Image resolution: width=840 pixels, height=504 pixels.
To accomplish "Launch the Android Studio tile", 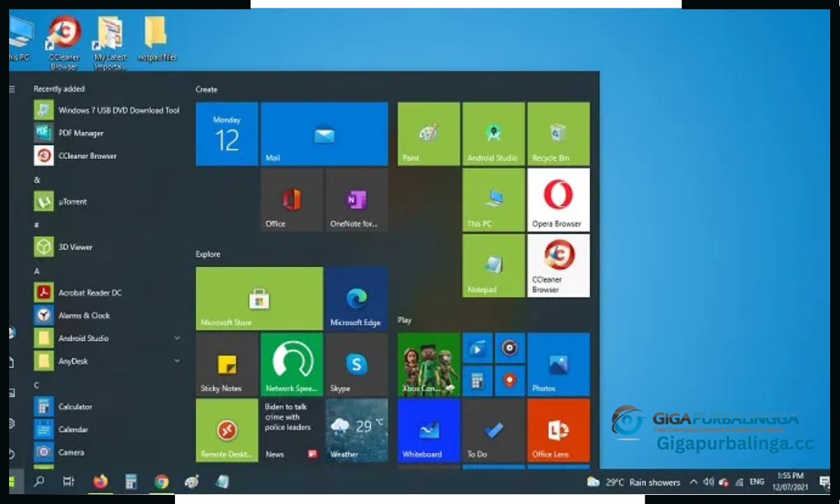I will click(x=493, y=134).
